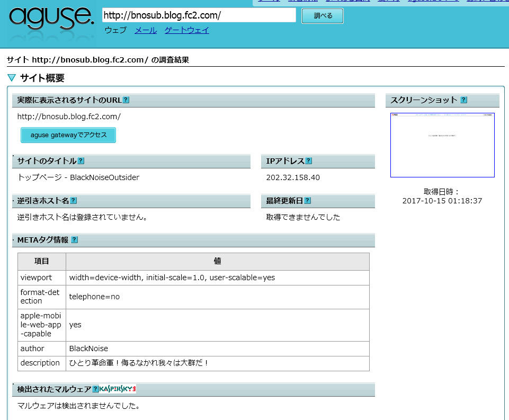Open help icon next to 実際に表示されるサイトのURL

[126, 100]
